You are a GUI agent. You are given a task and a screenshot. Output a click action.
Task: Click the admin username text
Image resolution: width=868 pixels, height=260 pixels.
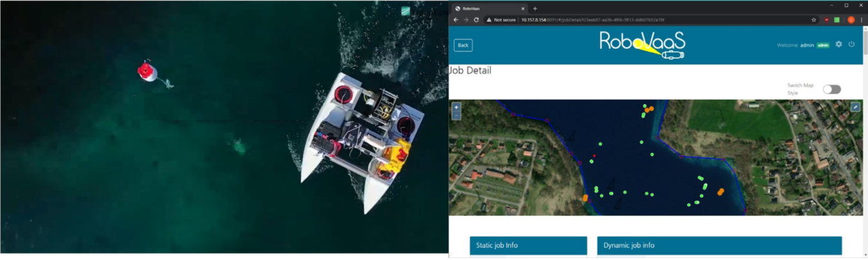coord(807,45)
